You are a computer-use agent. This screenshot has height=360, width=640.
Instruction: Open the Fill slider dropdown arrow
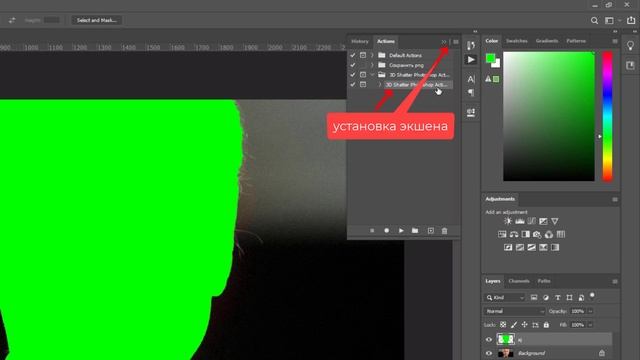[x=590, y=325]
